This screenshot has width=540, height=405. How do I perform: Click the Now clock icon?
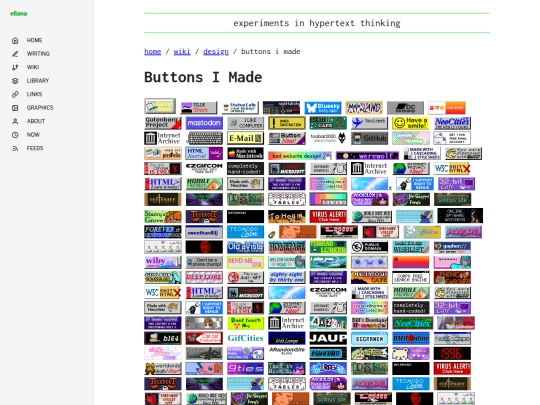15,135
